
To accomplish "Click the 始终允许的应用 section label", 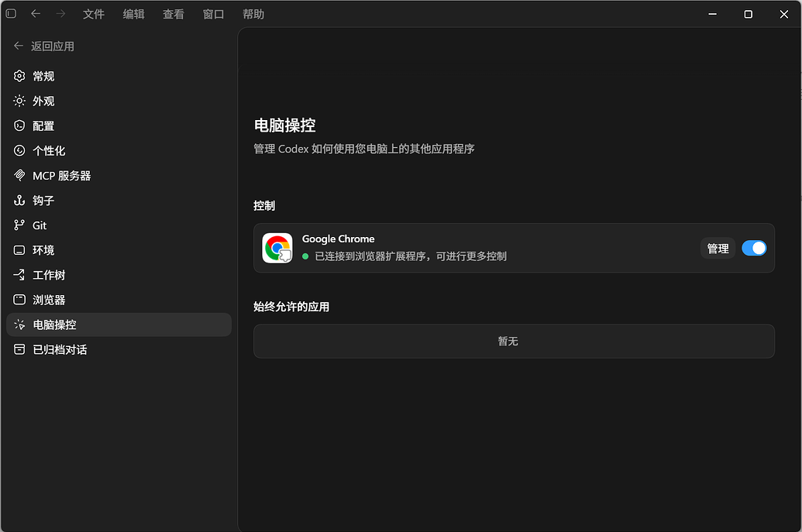I will click(x=291, y=307).
